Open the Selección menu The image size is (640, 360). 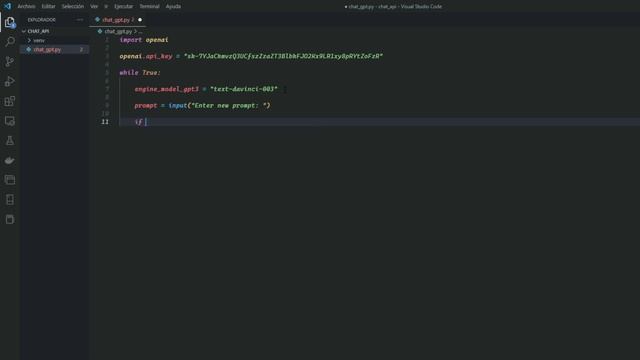click(x=73, y=7)
